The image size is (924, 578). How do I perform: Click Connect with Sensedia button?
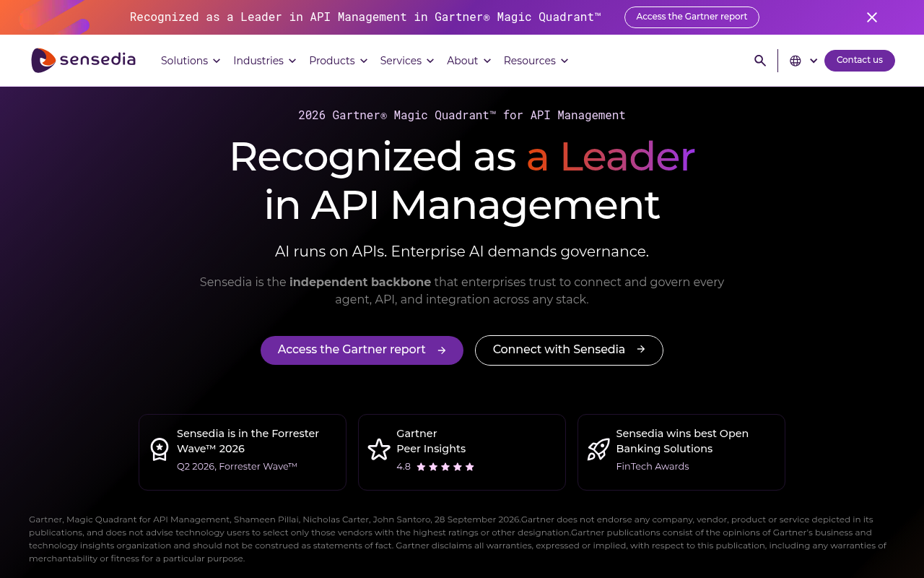569,350
